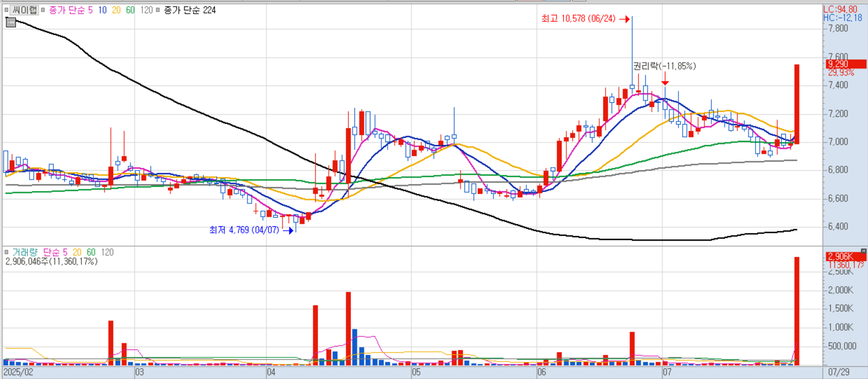Click the tallest red volume bar

[x=797, y=311]
